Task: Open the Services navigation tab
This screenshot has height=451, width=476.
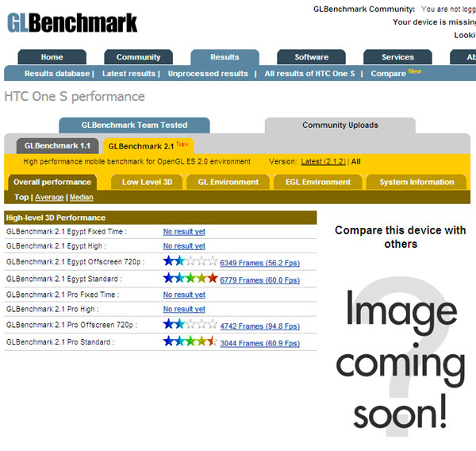Action: click(397, 57)
